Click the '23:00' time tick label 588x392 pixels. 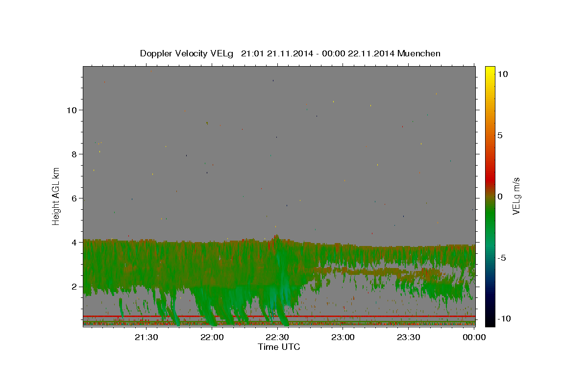343,337
